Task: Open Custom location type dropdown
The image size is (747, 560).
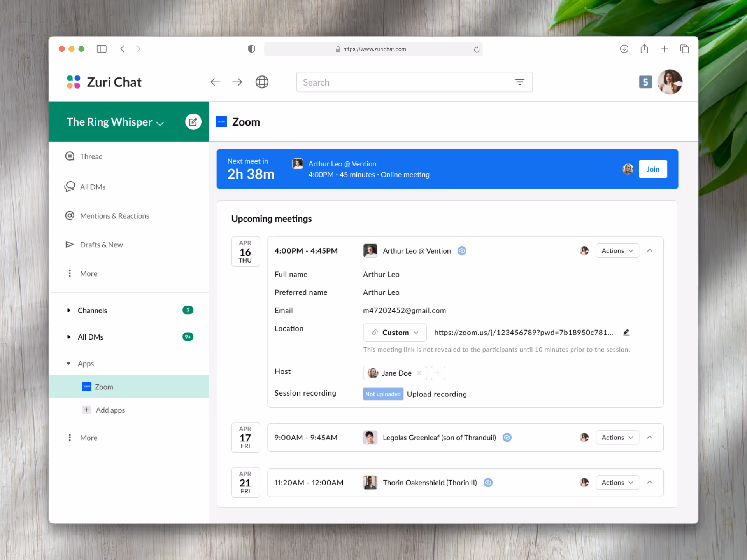Action: [395, 332]
